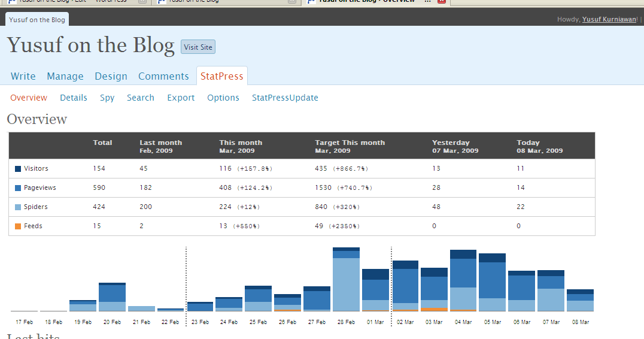Open the Export subpage
Screen dimensions: 644x339
pos(181,98)
